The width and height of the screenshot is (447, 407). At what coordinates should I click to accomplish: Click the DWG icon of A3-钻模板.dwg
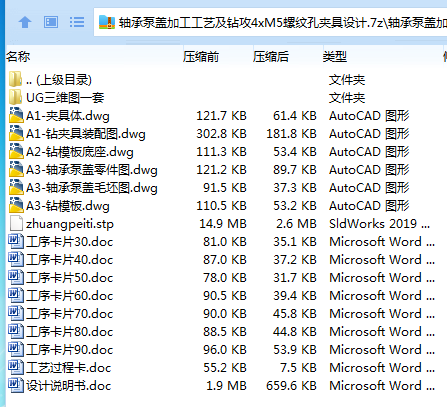pyautogui.click(x=16, y=205)
